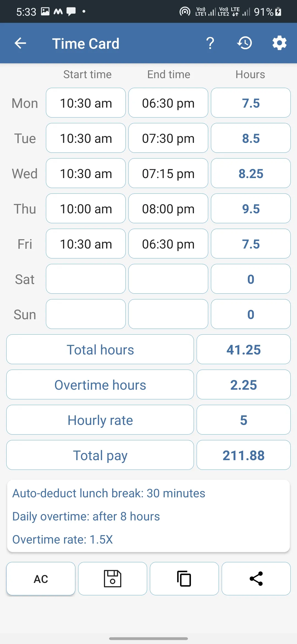Tap the Total pay value 211.88

244,455
